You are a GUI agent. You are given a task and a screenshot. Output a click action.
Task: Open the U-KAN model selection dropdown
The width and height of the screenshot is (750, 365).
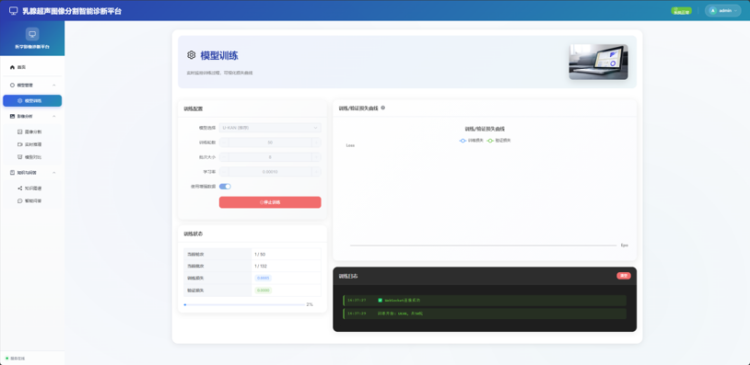[x=270, y=128]
